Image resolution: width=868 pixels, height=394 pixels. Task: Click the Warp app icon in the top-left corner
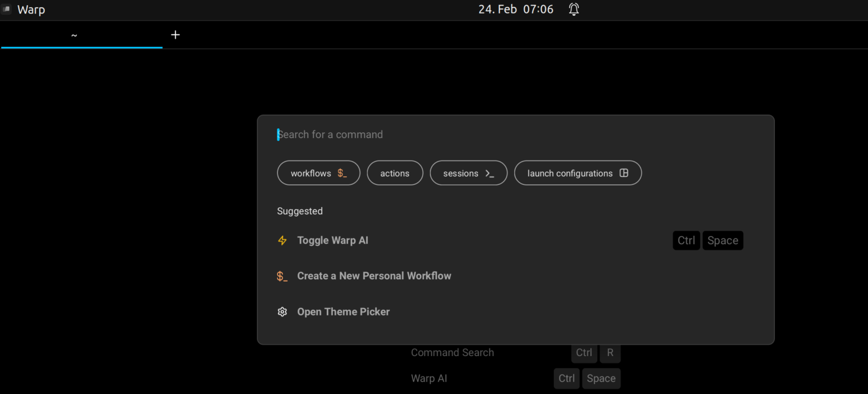[6, 9]
